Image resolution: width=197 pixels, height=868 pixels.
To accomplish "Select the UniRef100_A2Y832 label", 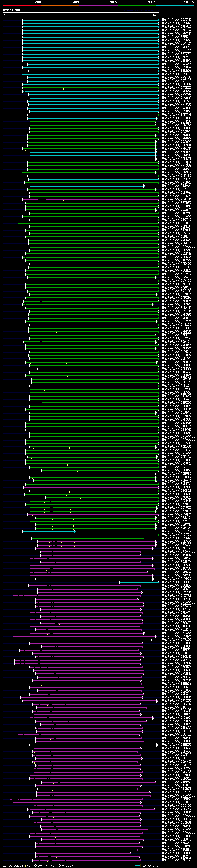I will (177, 545).
